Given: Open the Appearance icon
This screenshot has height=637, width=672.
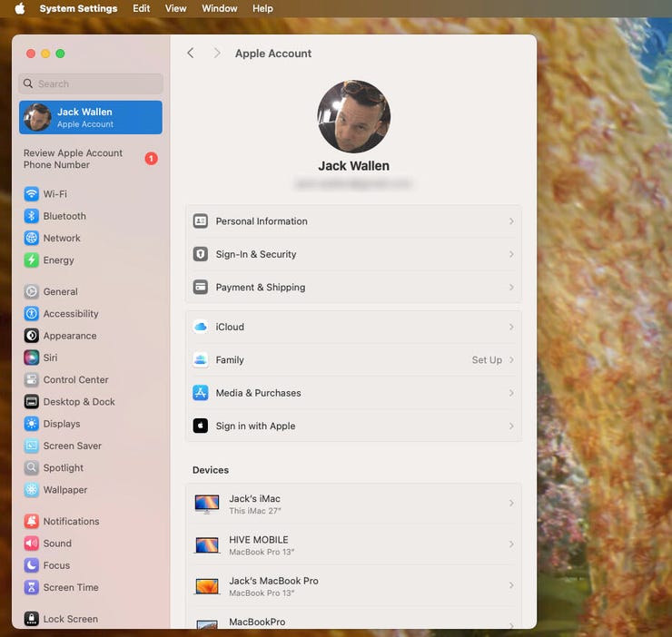Looking at the screenshot, I should [31, 336].
